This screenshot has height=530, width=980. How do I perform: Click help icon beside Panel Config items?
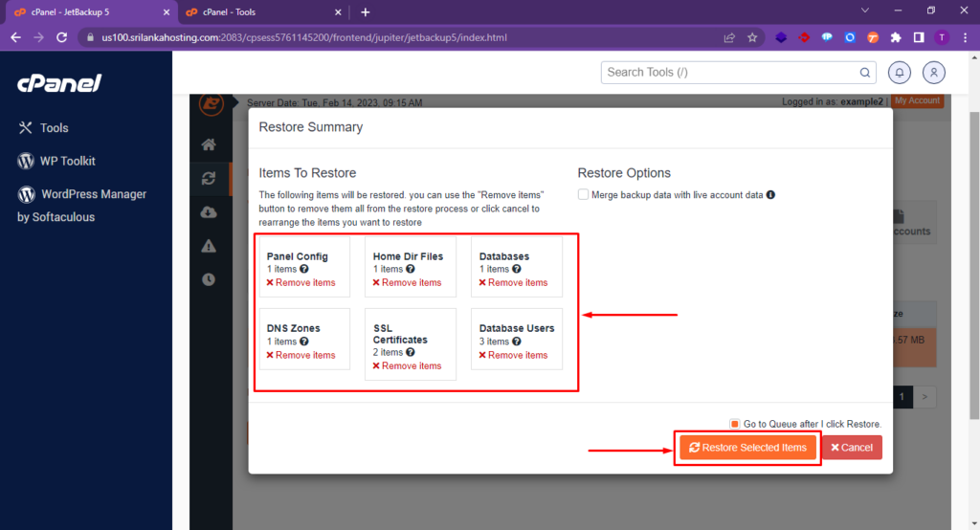point(304,270)
